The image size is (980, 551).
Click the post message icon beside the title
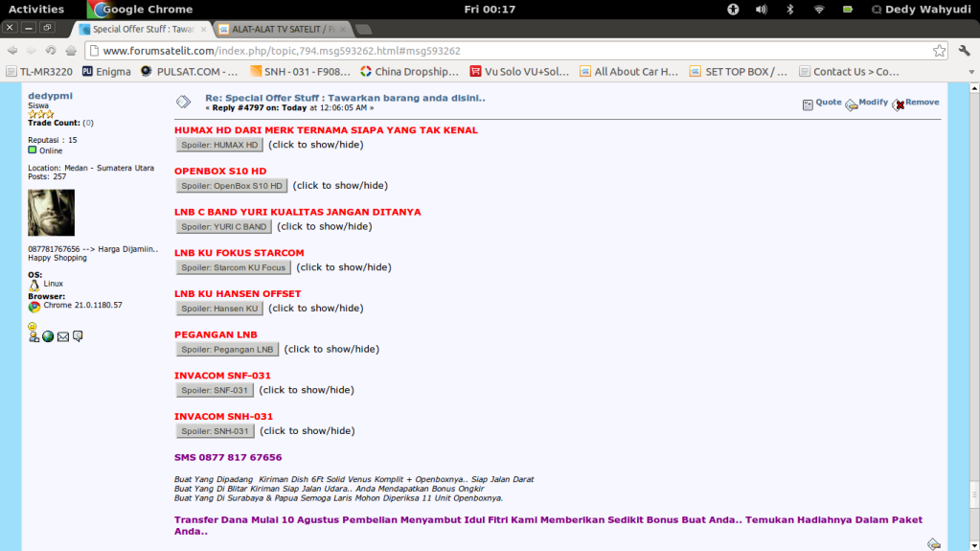(183, 102)
